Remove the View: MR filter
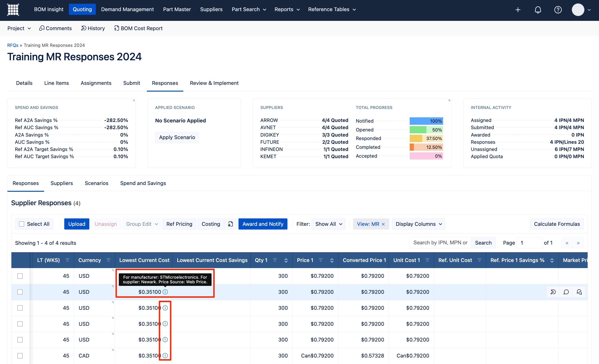The image size is (599, 364). click(x=383, y=224)
